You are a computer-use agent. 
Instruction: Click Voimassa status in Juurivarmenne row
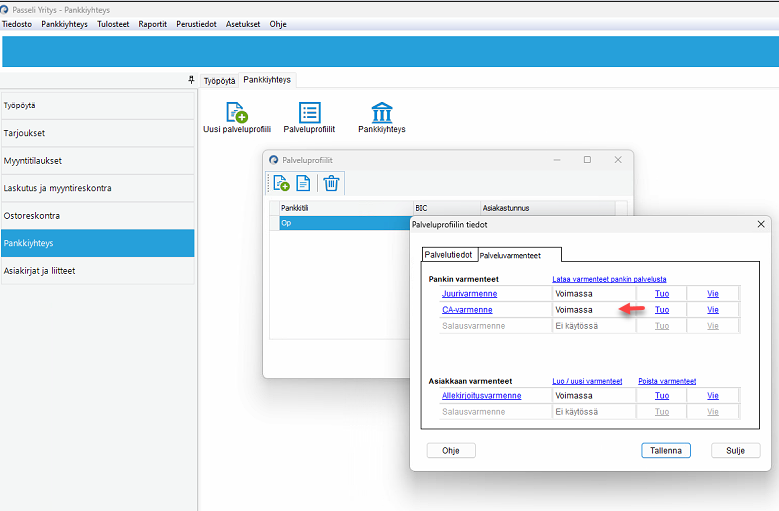(x=574, y=293)
